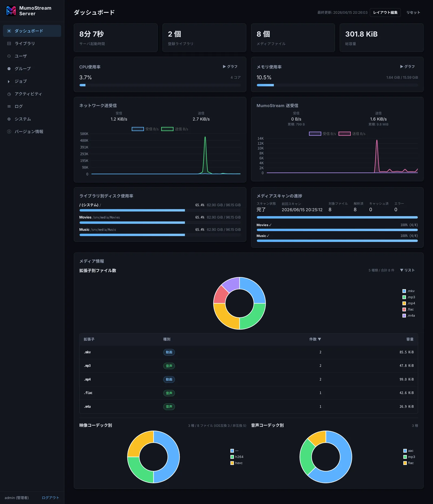Click the 容量 column header

click(x=410, y=339)
